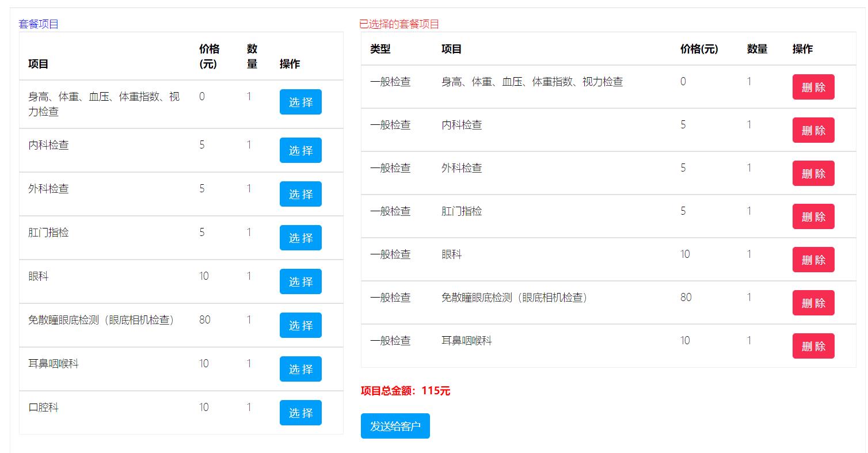Click the 已选择的套餐项目 heading

(399, 24)
